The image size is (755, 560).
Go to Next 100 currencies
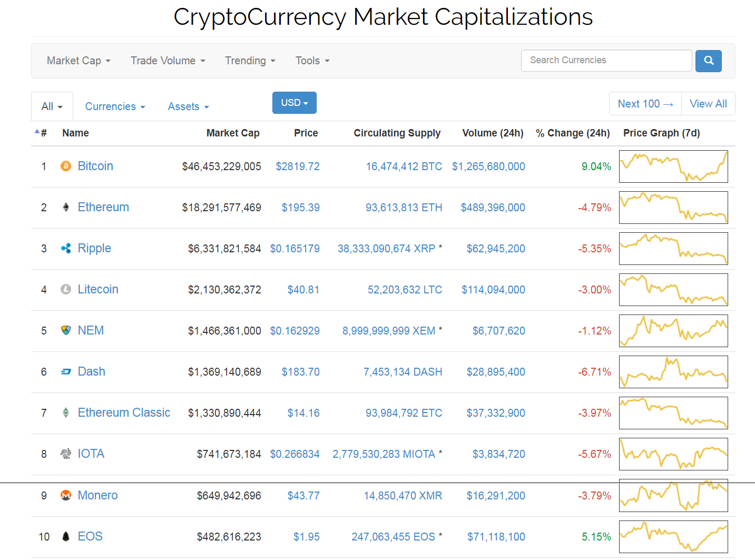(645, 104)
